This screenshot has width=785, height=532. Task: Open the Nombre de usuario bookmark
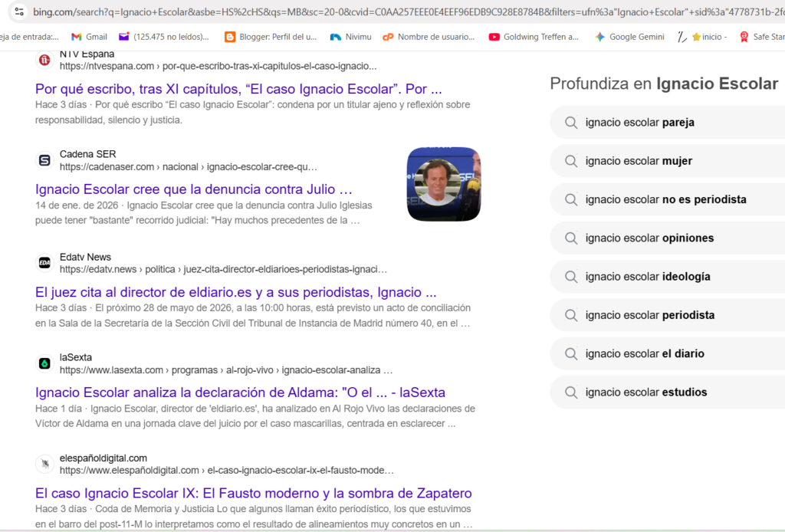(x=429, y=37)
